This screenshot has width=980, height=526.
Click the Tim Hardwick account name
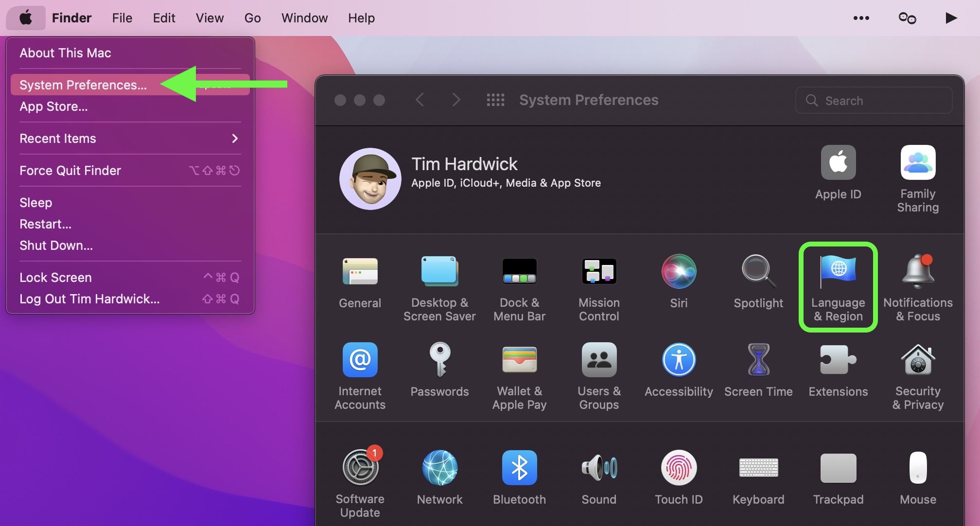coord(464,164)
